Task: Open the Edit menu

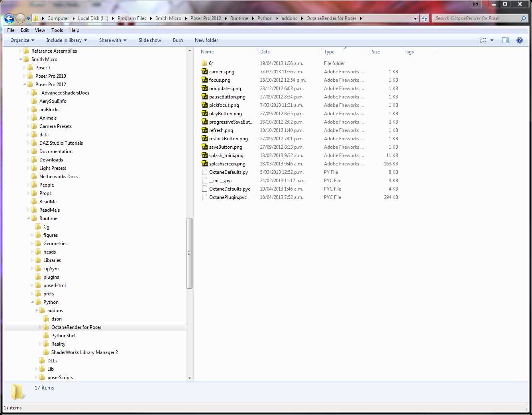Action: point(25,30)
